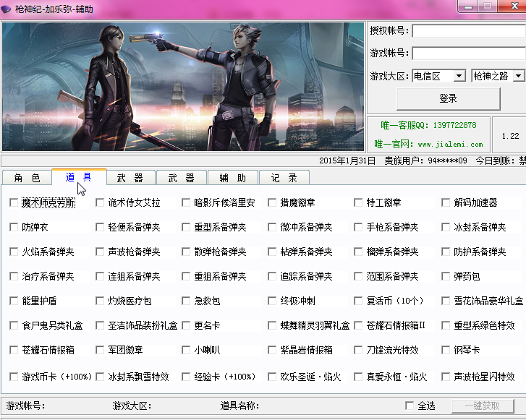Open the 辅助 tab
This screenshot has width=526, height=420.
point(233,178)
